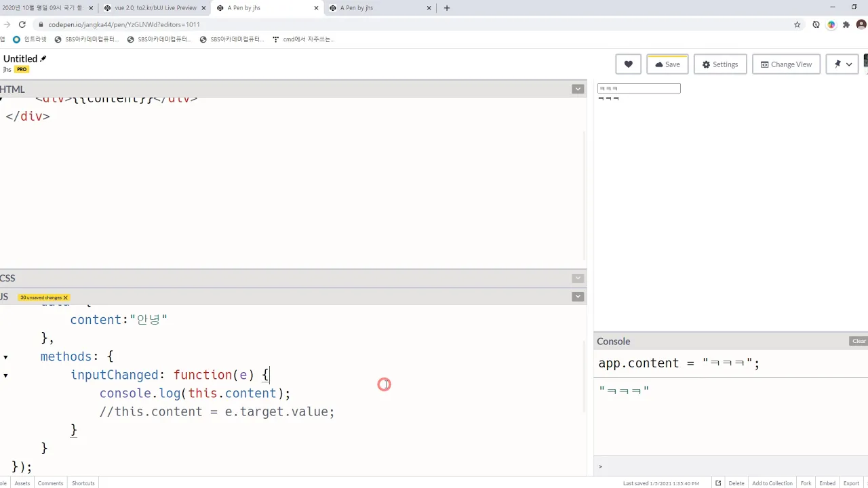This screenshot has width=868, height=488.
Task: Open the Change View menu
Action: (x=786, y=64)
